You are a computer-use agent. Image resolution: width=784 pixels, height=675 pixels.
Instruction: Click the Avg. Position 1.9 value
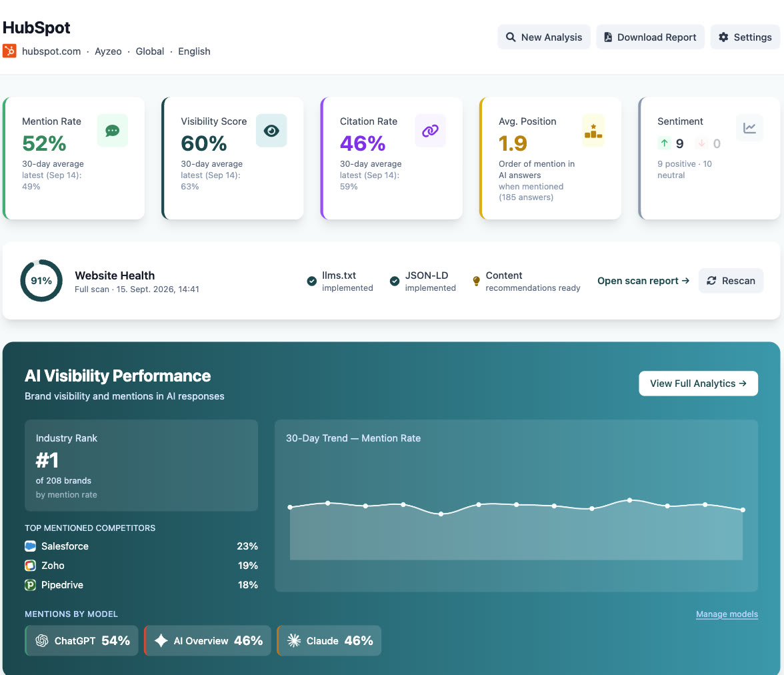click(513, 143)
